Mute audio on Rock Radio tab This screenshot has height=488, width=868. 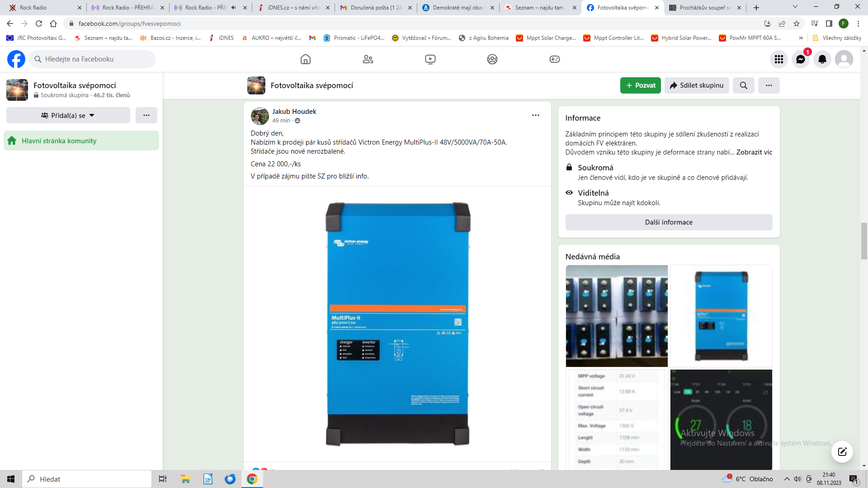[233, 8]
